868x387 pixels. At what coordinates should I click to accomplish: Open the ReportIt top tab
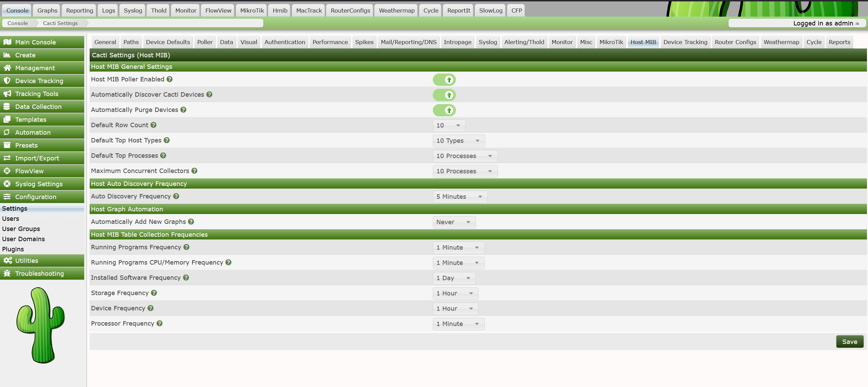tap(458, 11)
